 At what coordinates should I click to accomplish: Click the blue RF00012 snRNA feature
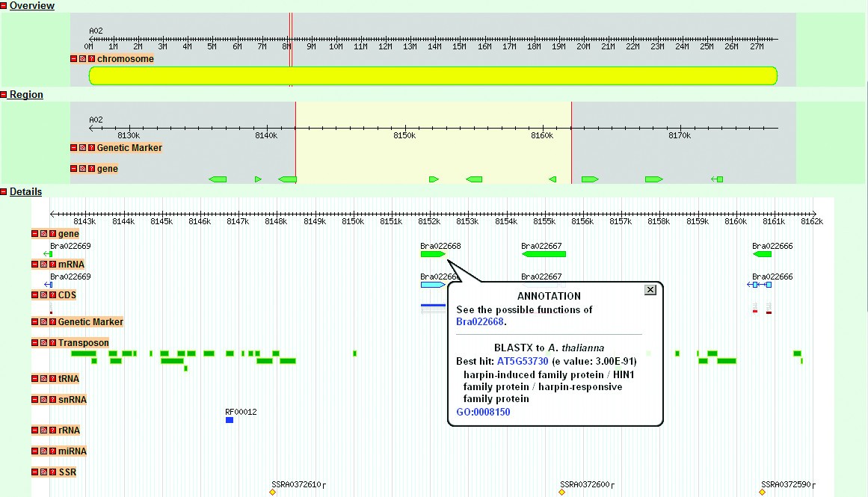pos(230,420)
